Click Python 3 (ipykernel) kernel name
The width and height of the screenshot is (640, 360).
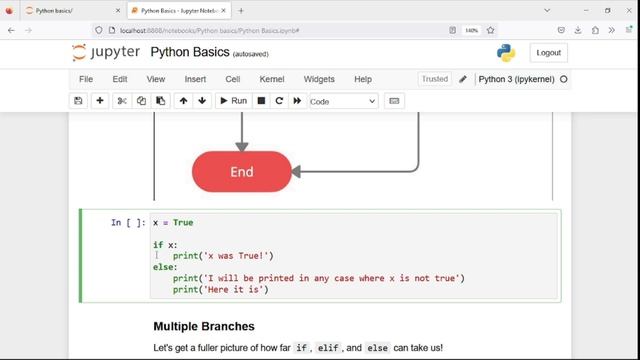[x=516, y=79]
